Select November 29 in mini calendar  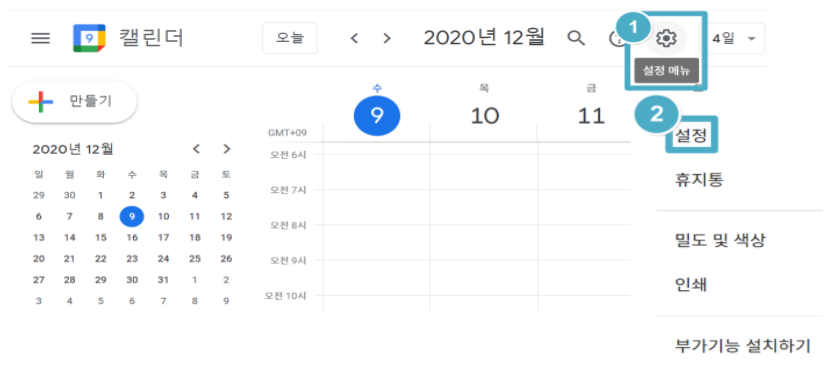coord(38,195)
